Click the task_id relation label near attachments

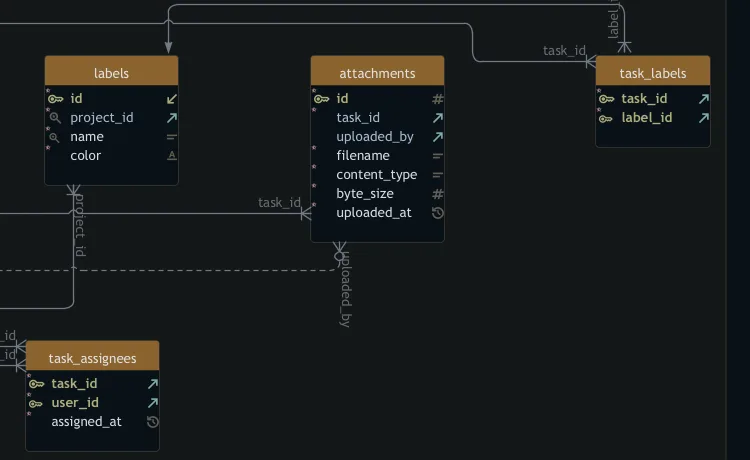[x=279, y=203]
